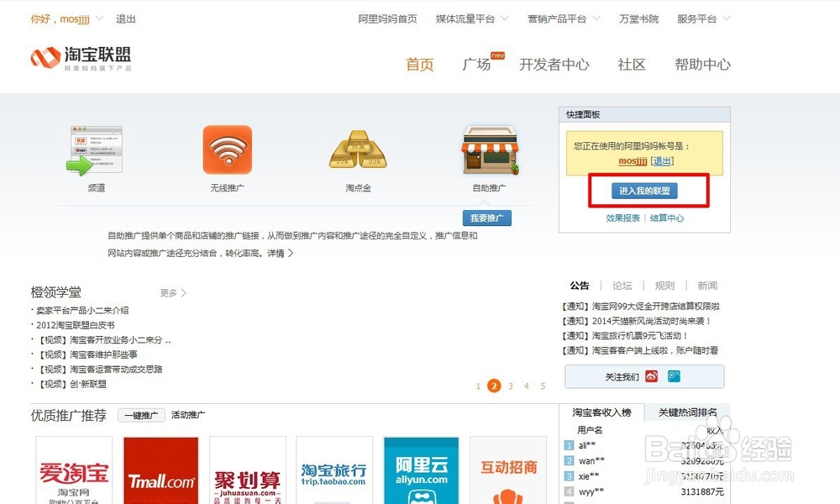This screenshot has height=504, width=840.
Task: Open notice 淘宝旅行机票9元飞活动
Action: [625, 336]
